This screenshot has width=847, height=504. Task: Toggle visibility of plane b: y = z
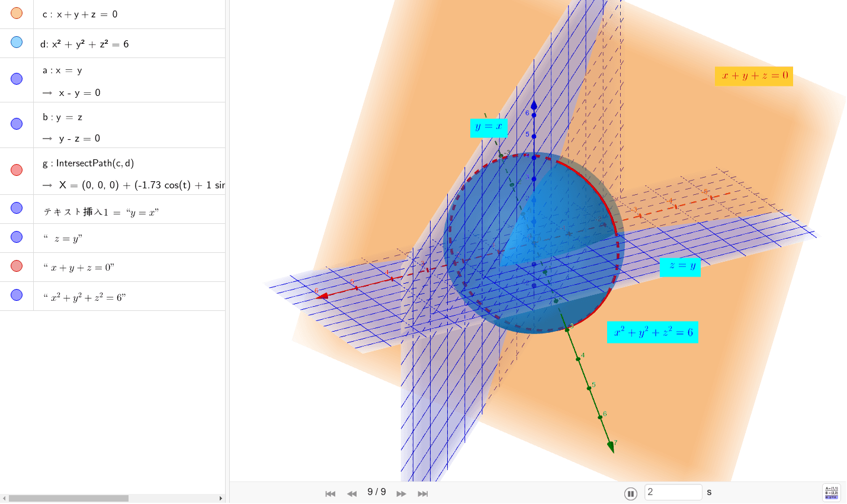point(17,124)
